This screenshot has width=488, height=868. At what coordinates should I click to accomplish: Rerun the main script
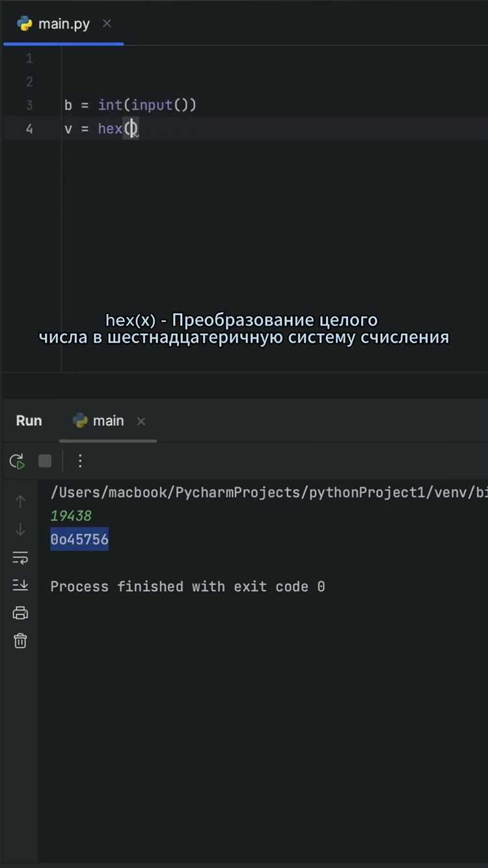pos(18,461)
